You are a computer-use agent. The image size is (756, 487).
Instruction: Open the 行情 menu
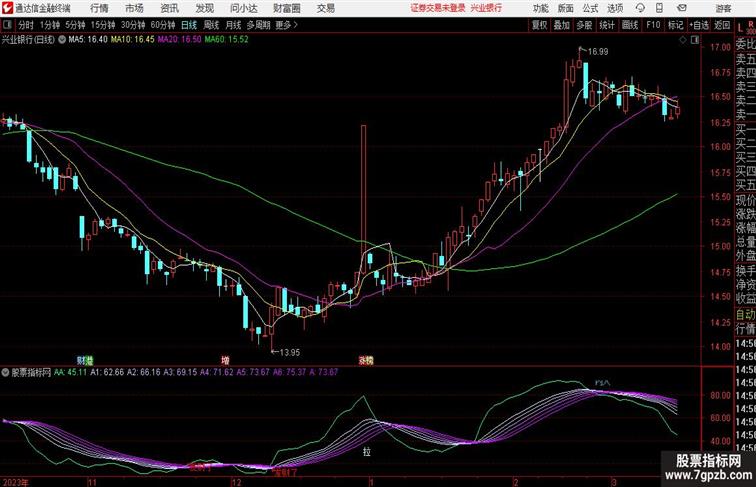click(x=99, y=8)
